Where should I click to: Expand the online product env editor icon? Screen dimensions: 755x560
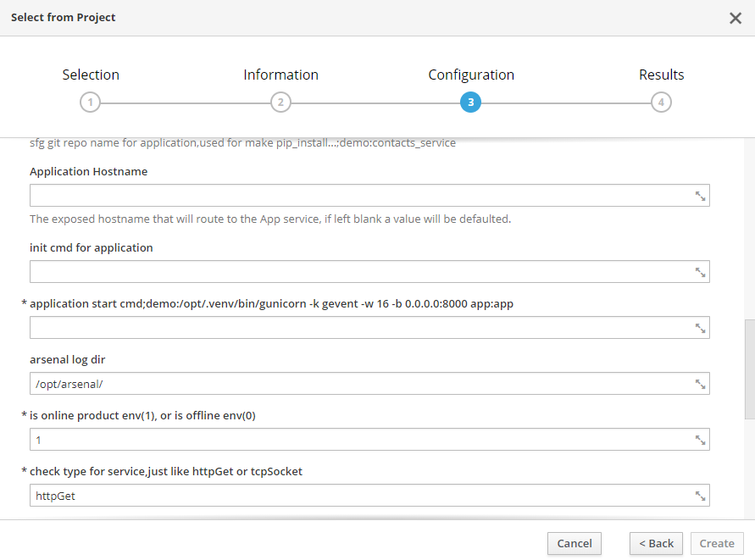point(700,440)
